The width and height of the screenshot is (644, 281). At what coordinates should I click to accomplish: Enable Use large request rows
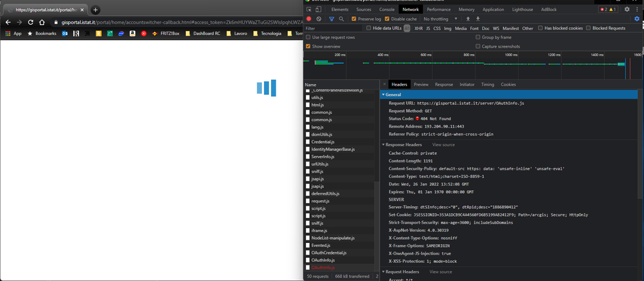tap(308, 37)
